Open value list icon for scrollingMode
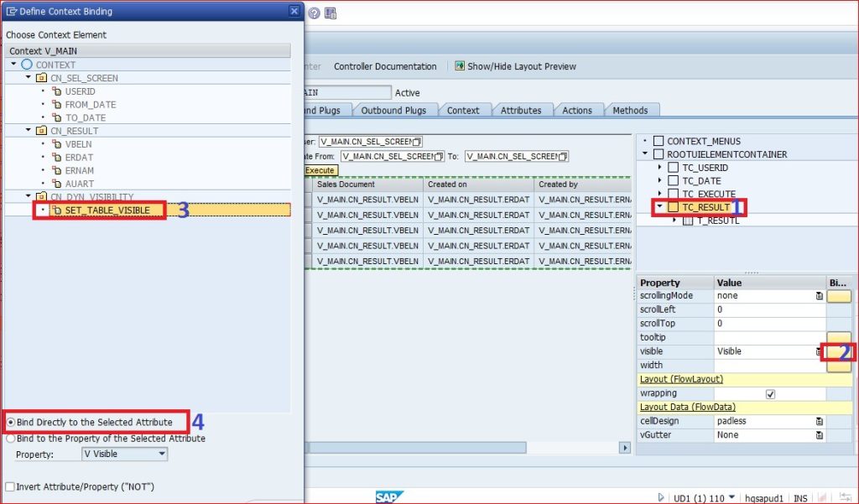This screenshot has height=504, width=859. point(819,296)
